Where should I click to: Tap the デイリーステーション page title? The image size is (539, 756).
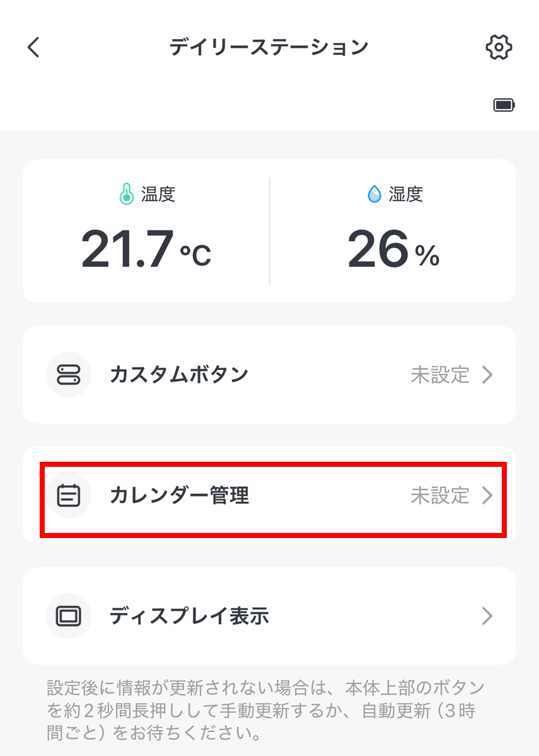[269, 48]
